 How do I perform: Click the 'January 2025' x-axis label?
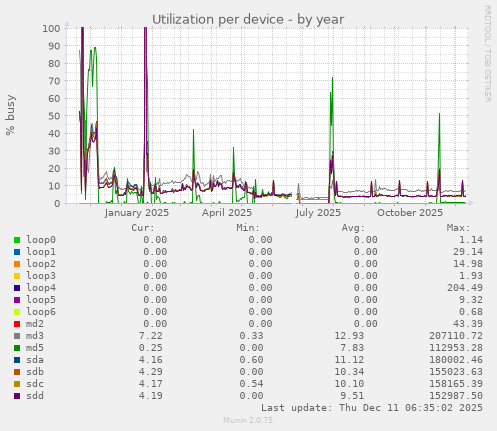point(137,213)
